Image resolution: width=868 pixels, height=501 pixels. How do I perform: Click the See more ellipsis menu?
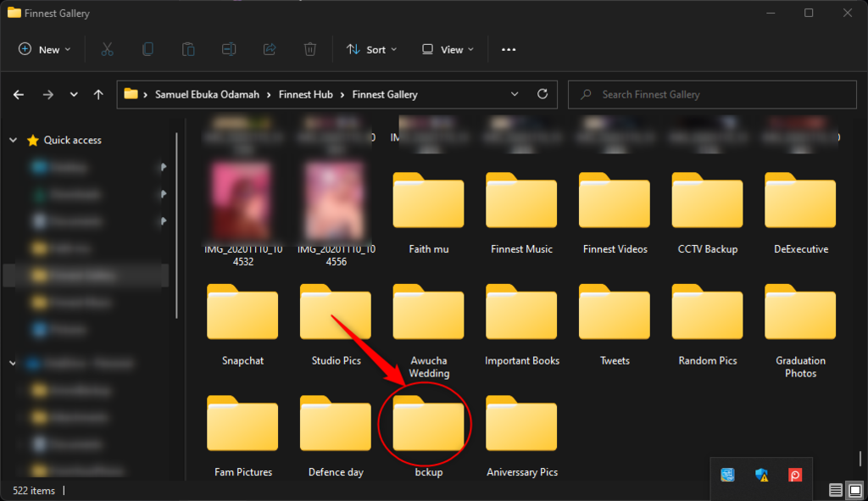point(508,49)
